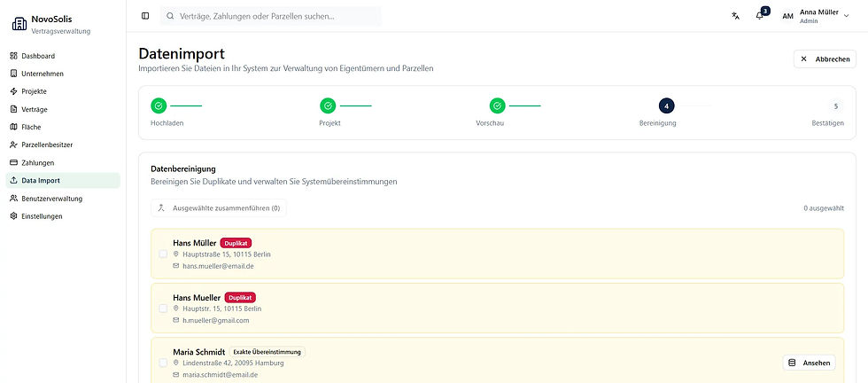The image size is (868, 383).
Task: Click the Exakte Übereinstimmung badge
Action: pyautogui.click(x=267, y=352)
